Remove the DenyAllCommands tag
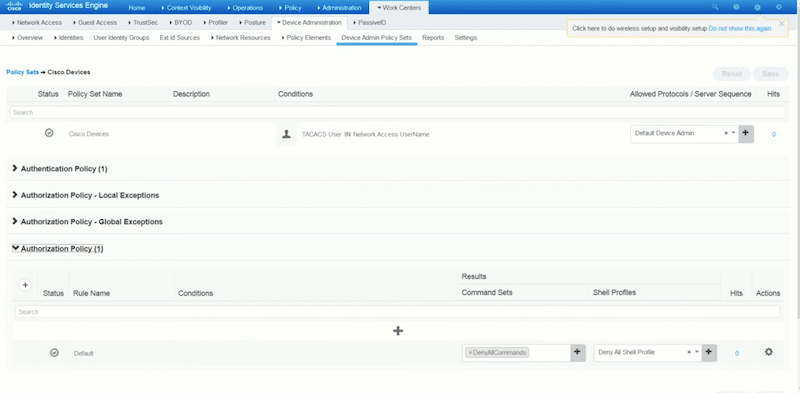This screenshot has width=800, height=393. click(470, 353)
